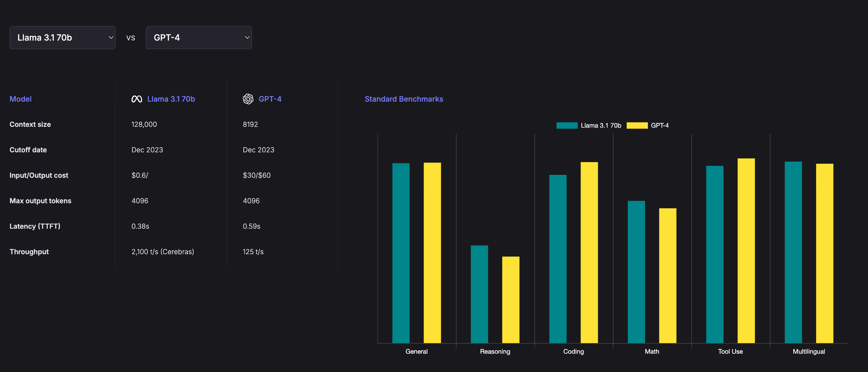Click the General axis label
Screen dimensions: 868x372
tap(417, 351)
